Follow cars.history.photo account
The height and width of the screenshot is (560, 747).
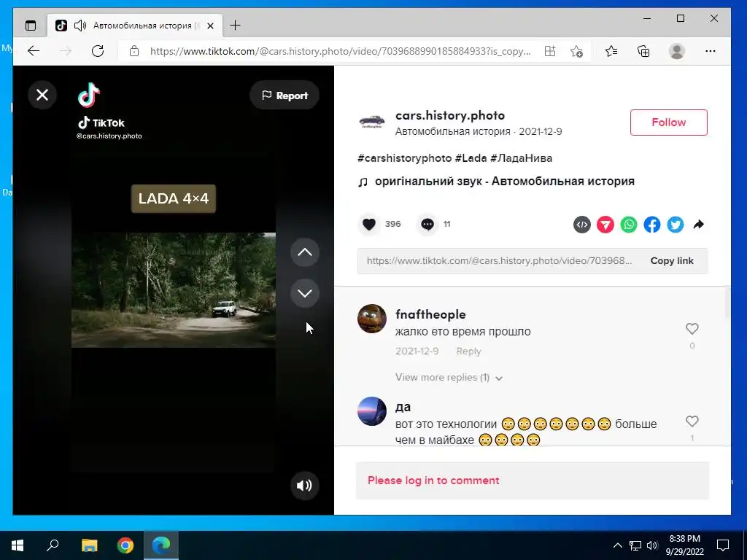[x=668, y=122]
